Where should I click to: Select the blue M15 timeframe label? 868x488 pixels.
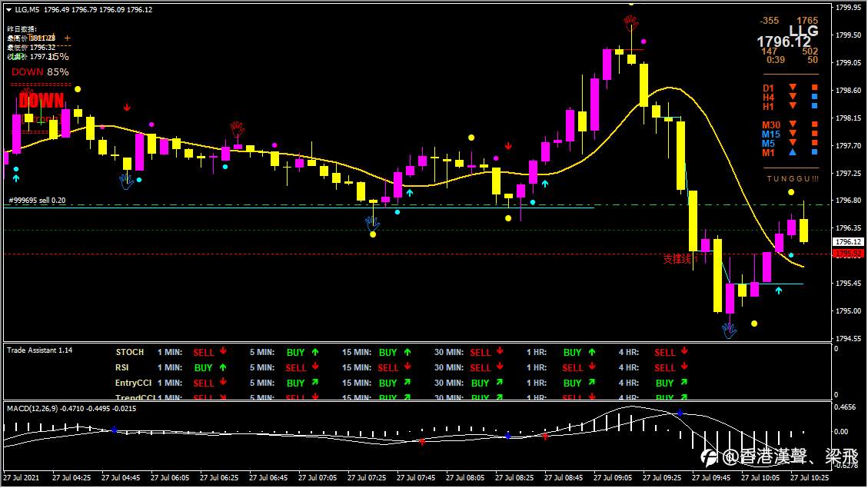point(771,134)
